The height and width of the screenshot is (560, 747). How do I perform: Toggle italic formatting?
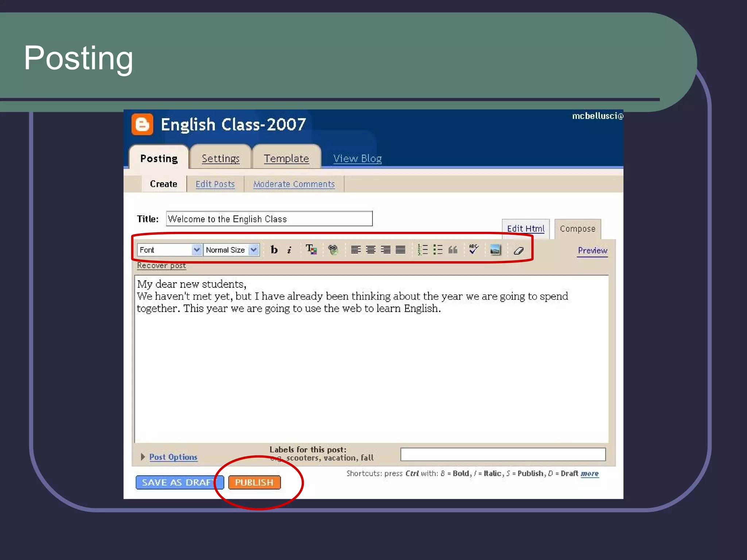point(290,250)
